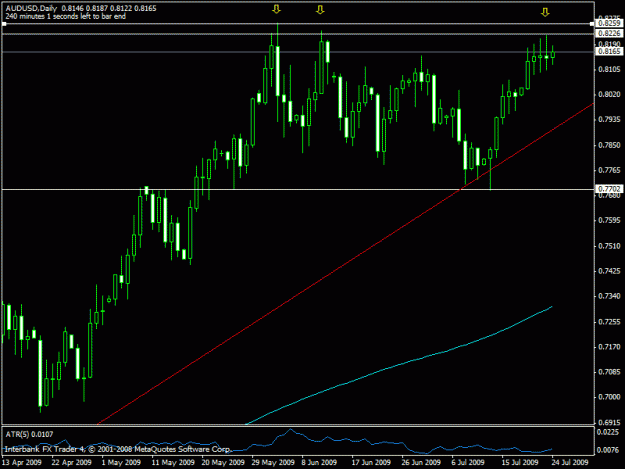Click the 26 Jun 2009 date label
Viewport: 625px width, 469px height.
[x=421, y=462]
